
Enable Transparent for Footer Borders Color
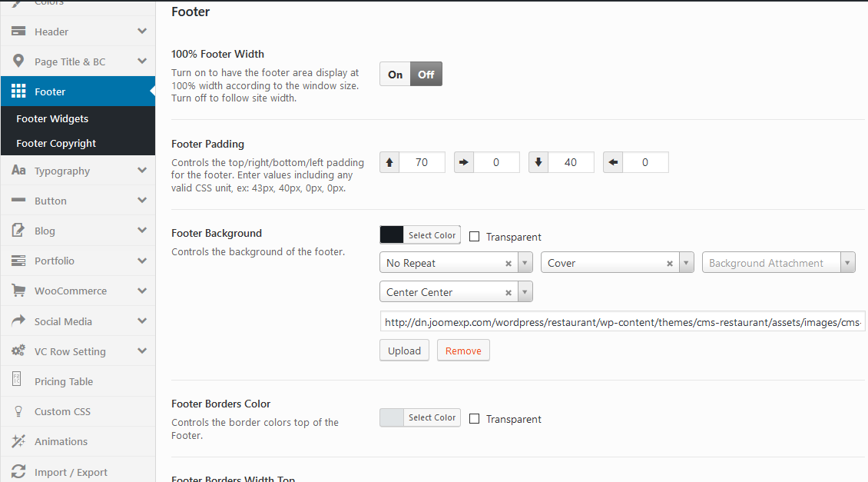click(x=475, y=419)
